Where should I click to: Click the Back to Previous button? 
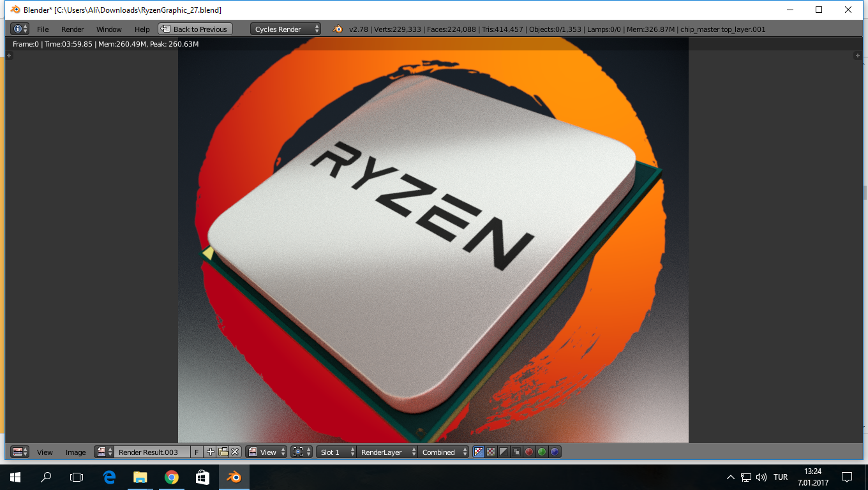(x=195, y=29)
